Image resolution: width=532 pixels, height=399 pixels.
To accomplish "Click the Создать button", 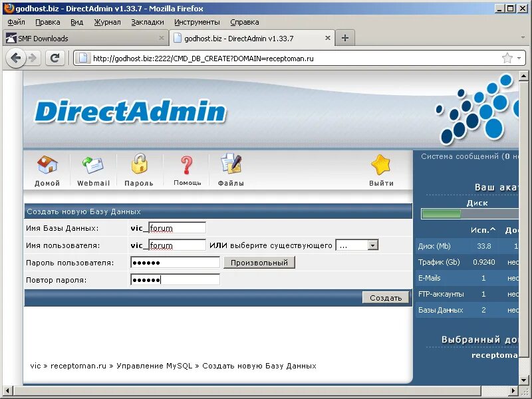I will pyautogui.click(x=386, y=297).
